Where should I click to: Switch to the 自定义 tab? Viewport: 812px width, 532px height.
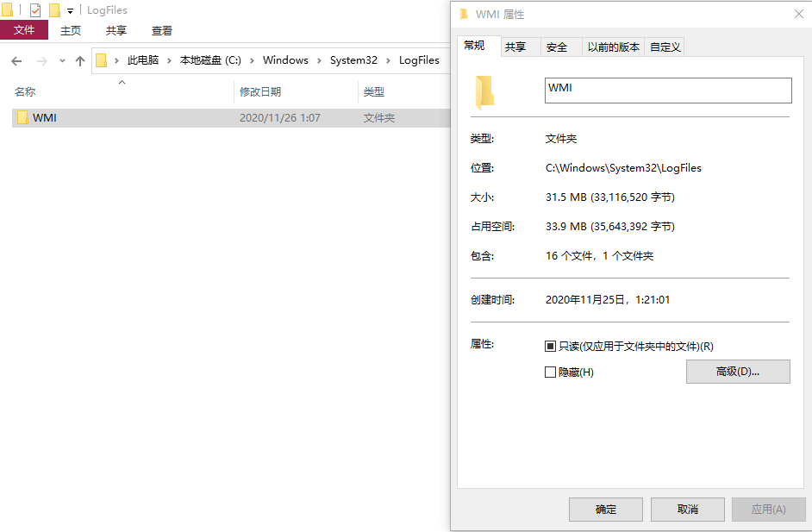(x=665, y=47)
